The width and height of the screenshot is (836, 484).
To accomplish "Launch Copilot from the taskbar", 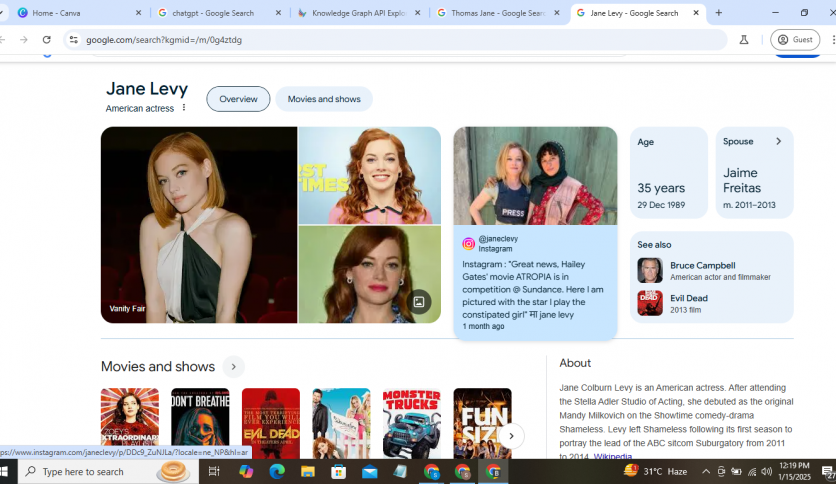I will click(246, 471).
